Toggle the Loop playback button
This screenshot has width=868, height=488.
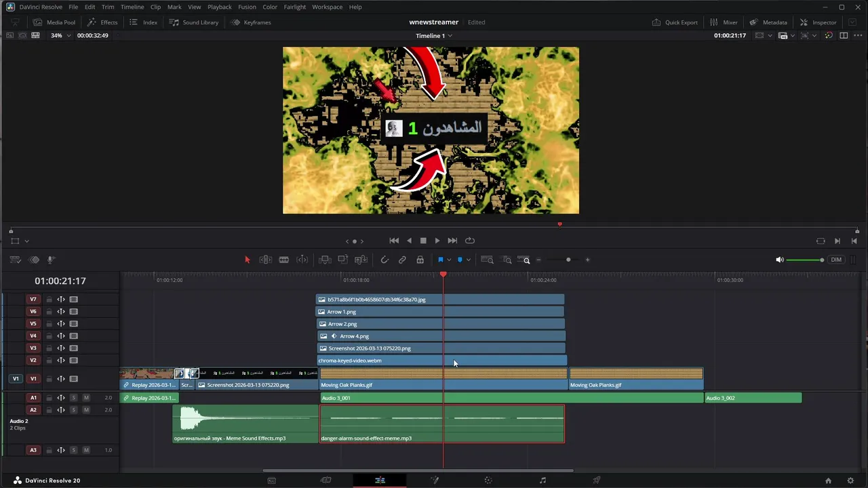point(470,241)
